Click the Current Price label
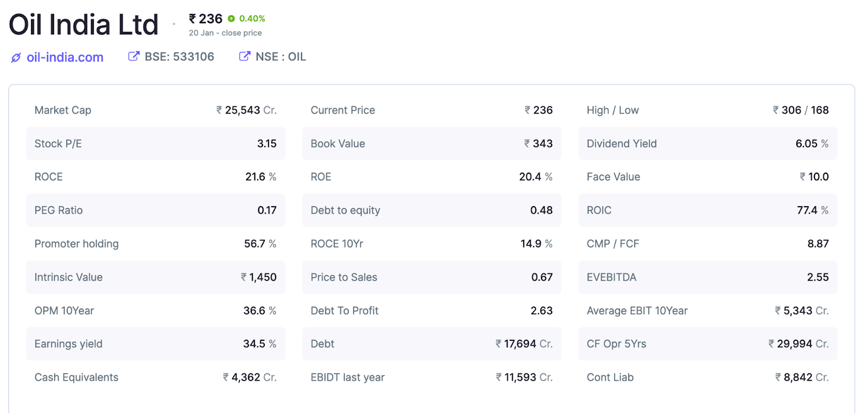Screen dimensions: 868x413 click(x=343, y=110)
